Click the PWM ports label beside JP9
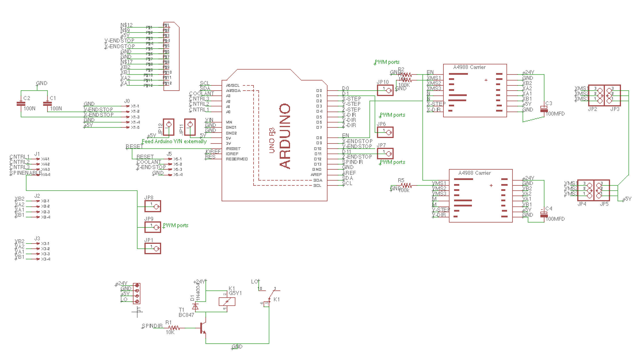644x360 pixels. 176,225
